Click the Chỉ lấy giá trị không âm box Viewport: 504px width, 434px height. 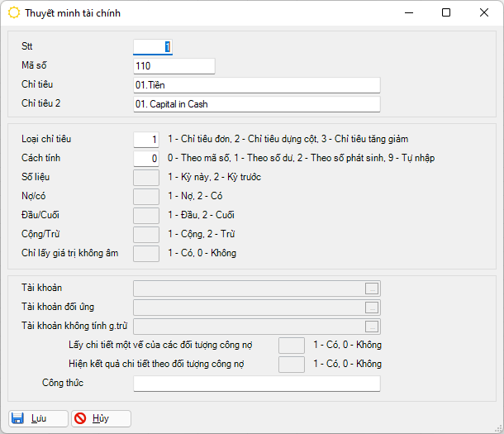pyautogui.click(x=146, y=254)
